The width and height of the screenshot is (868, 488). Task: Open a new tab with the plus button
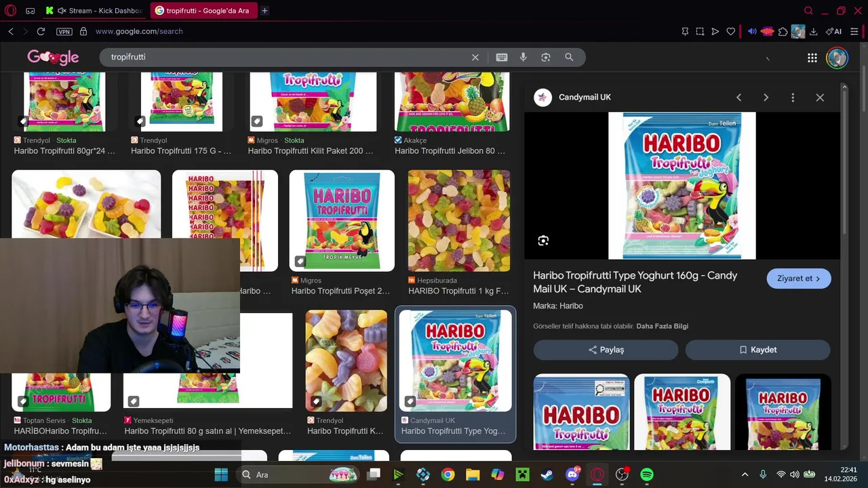[264, 11]
